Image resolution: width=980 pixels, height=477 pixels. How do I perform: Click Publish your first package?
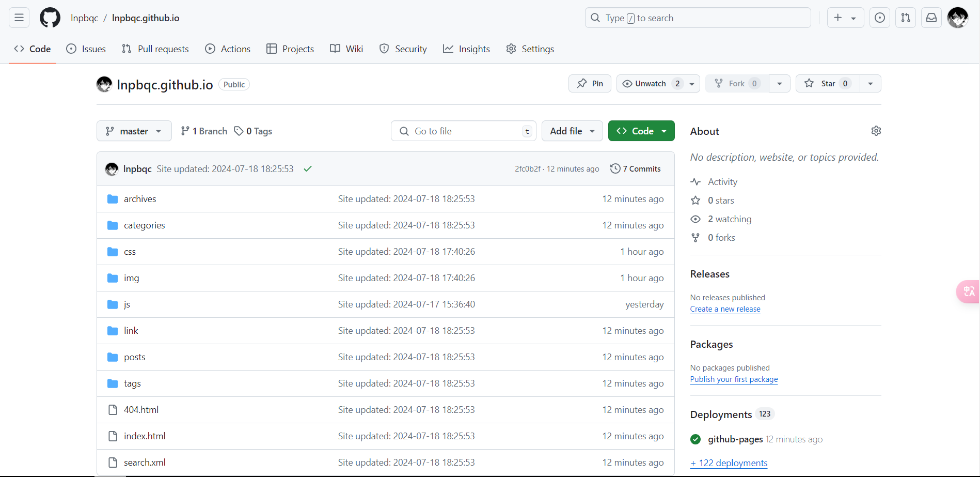click(734, 379)
